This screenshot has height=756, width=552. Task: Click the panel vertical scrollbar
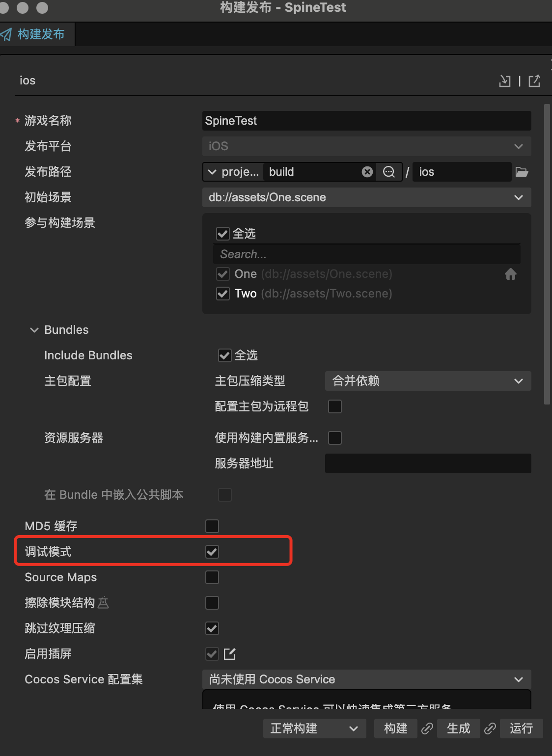pos(547,254)
